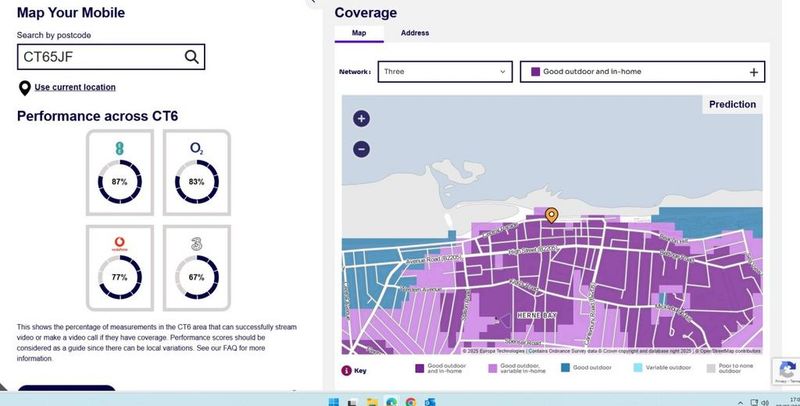
Task: Click the magnifier search icon in postcode box
Action: [x=192, y=56]
